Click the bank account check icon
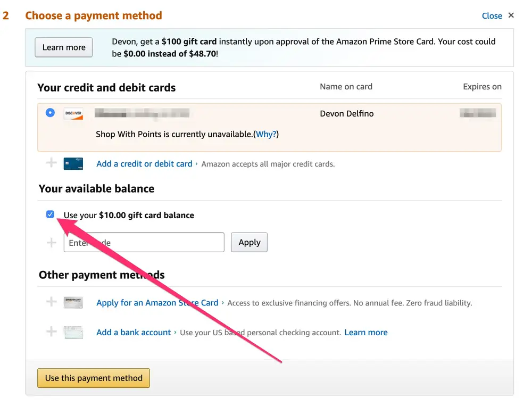Viewport: 532px width, 406px height. (x=73, y=332)
